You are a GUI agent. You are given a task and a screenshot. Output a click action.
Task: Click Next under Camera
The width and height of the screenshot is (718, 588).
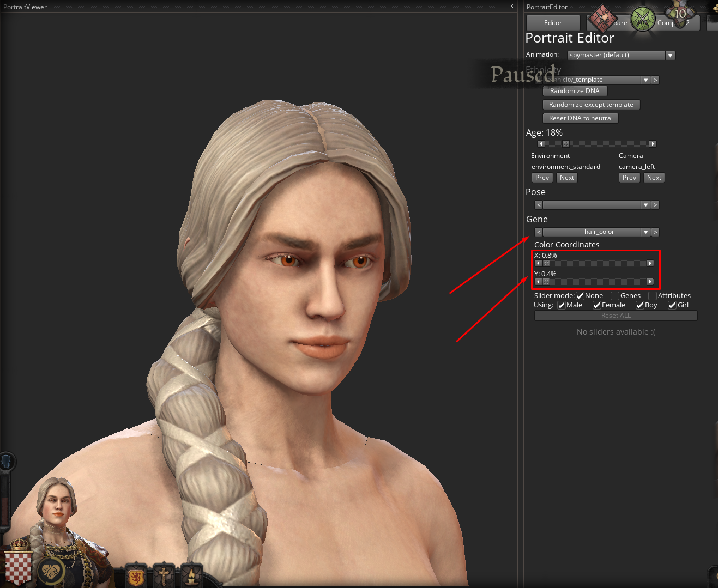pyautogui.click(x=654, y=178)
